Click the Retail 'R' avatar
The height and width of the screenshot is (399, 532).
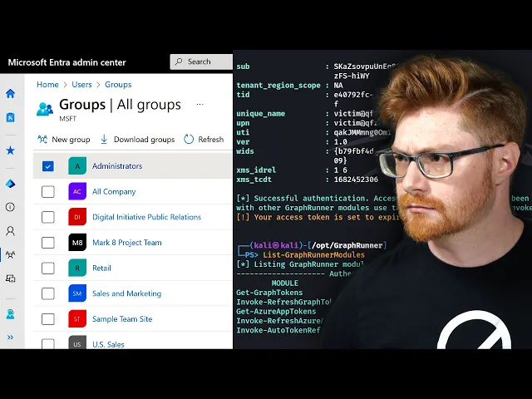[x=77, y=268]
